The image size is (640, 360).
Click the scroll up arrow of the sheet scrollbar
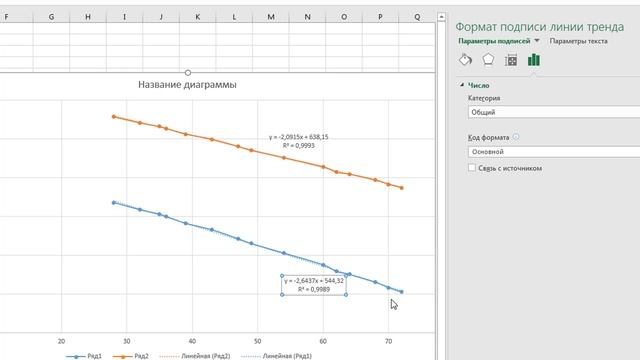pyautogui.click(x=441, y=17)
